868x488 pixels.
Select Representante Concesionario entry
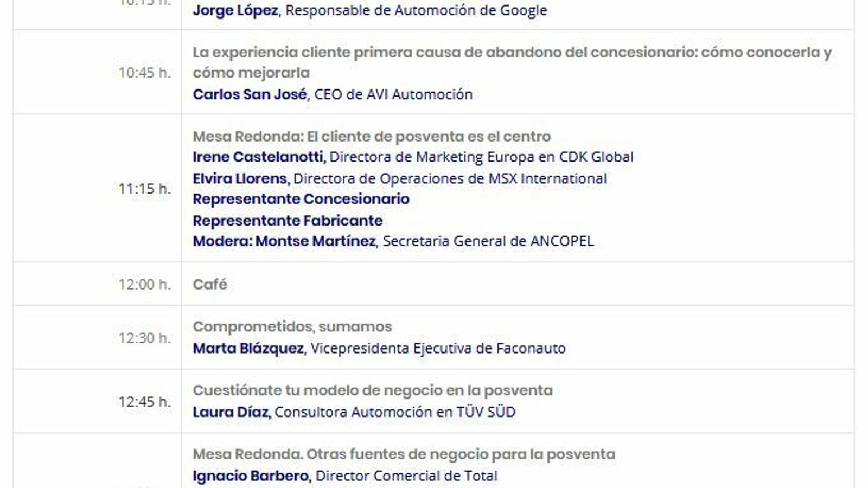pos(301,199)
